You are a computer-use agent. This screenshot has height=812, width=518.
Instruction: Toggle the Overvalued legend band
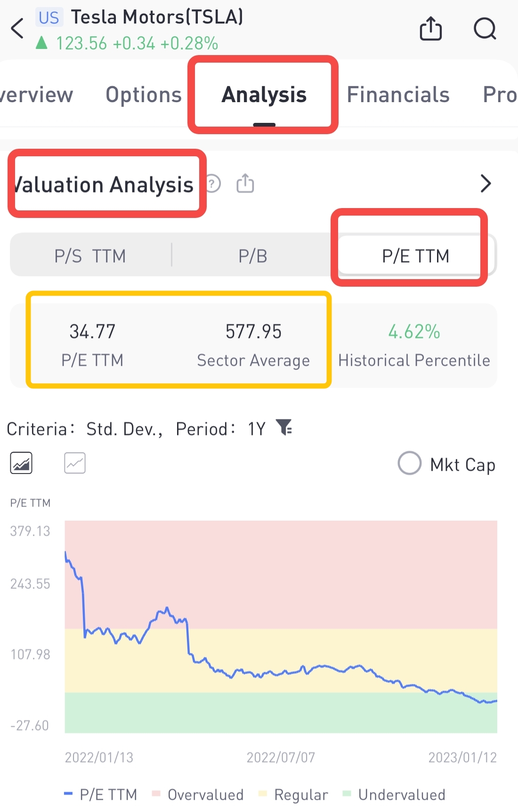pyautogui.click(x=198, y=795)
